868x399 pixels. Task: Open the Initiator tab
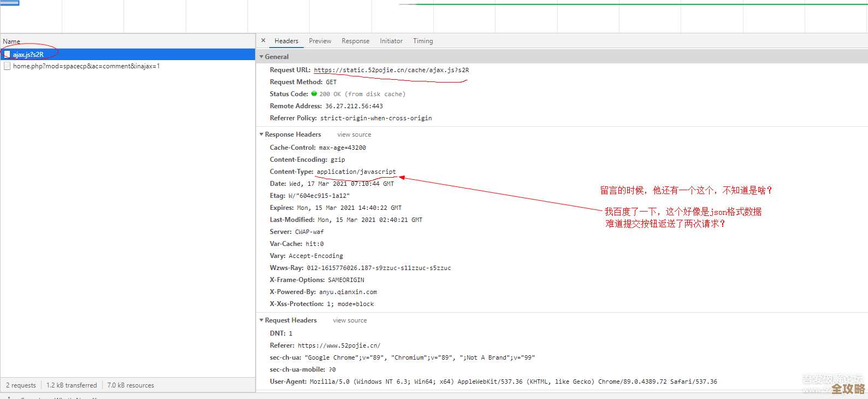click(x=391, y=41)
